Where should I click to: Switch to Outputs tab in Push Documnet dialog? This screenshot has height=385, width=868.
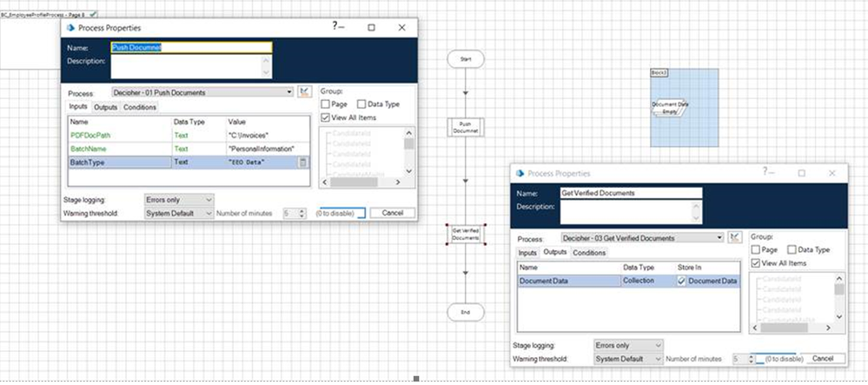(x=106, y=107)
